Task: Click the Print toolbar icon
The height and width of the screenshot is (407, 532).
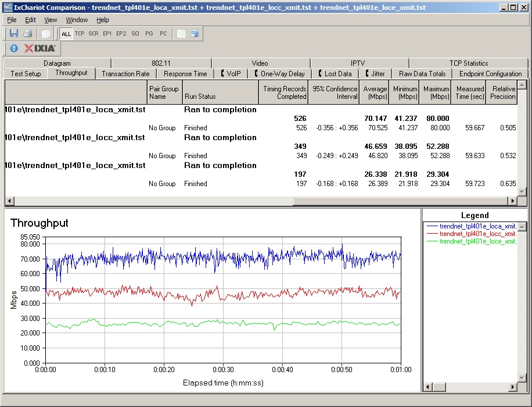Action: [x=28, y=33]
